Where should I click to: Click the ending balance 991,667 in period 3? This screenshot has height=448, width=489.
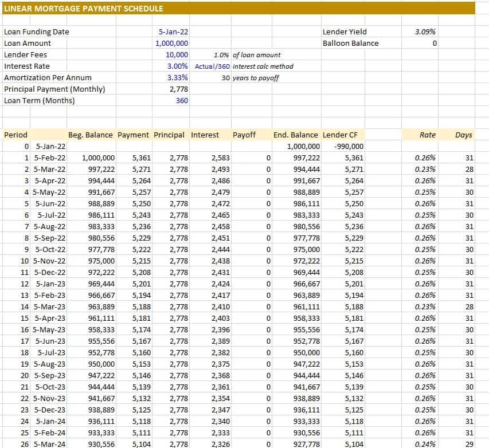coord(307,181)
